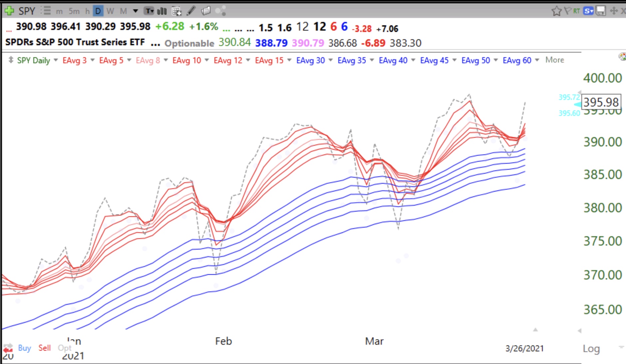Click the +6.28 net change value
The image size is (626, 364).
pos(169,26)
